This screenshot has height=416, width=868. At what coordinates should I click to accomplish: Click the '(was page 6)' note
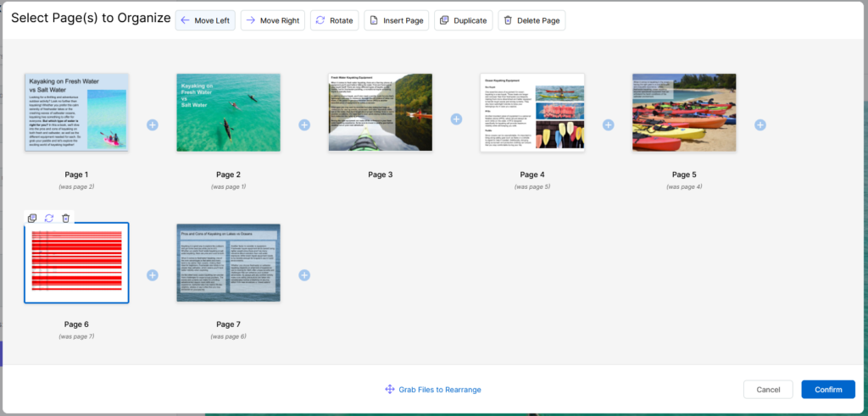pyautogui.click(x=229, y=336)
